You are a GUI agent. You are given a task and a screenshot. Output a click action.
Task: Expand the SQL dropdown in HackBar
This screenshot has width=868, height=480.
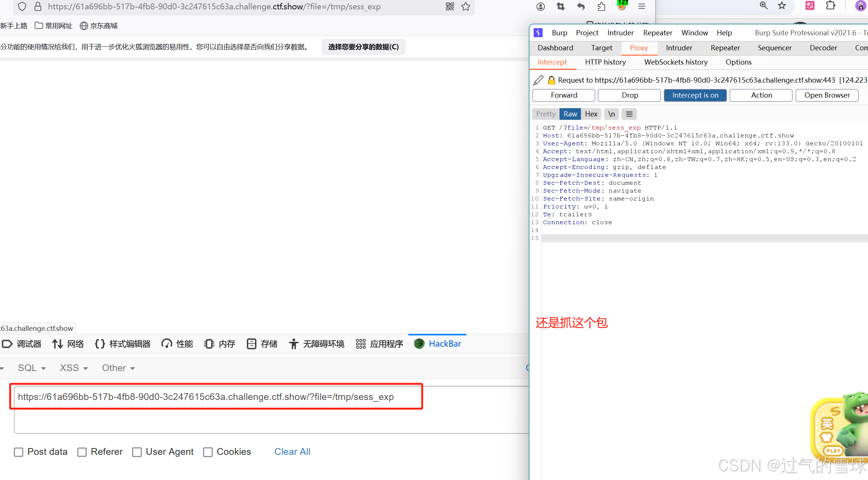tap(32, 368)
